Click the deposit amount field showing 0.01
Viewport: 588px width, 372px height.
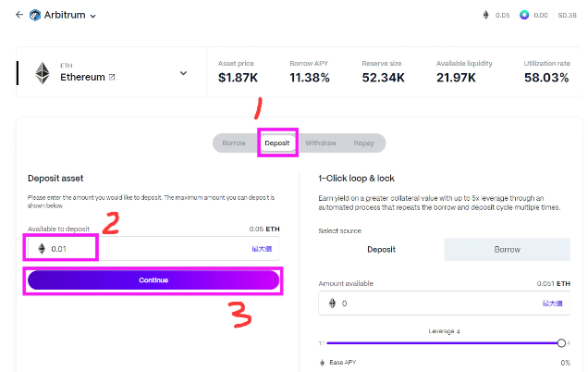[x=153, y=249]
